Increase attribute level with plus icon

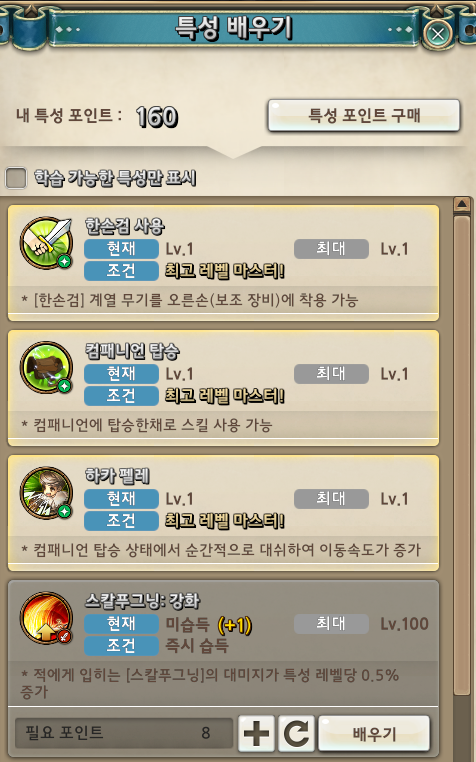256,733
